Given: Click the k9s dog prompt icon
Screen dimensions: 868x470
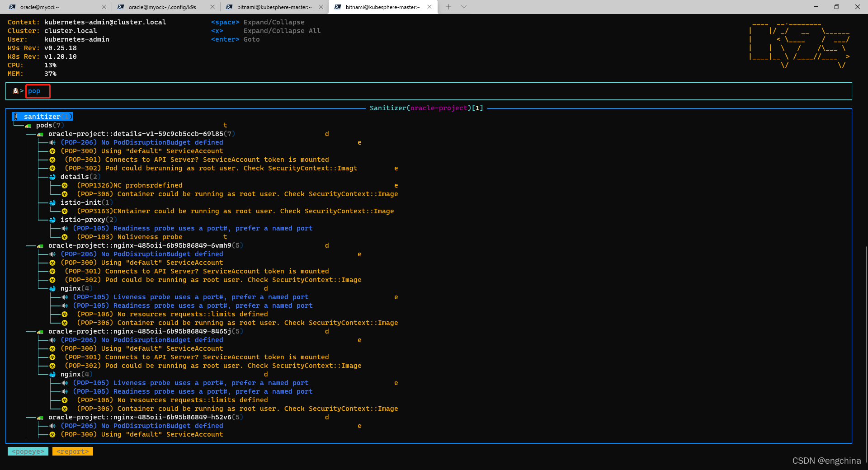Looking at the screenshot, I should [16, 91].
